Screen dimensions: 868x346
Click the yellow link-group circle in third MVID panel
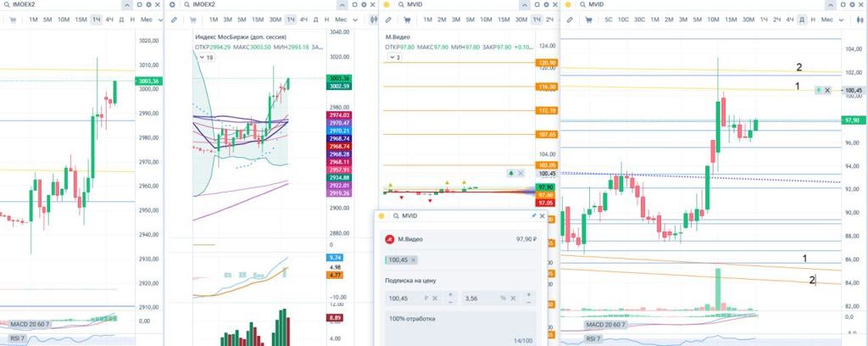click(x=387, y=5)
